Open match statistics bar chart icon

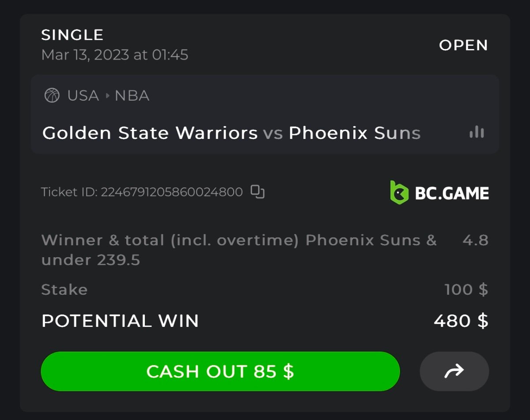(x=477, y=132)
